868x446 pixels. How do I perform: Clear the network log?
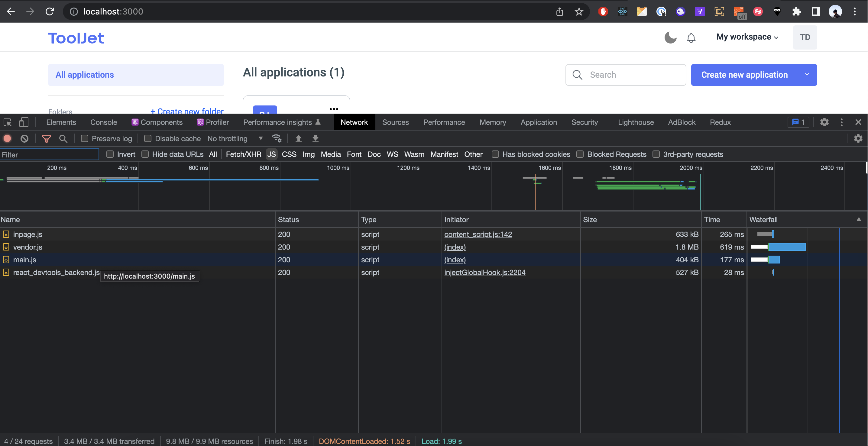(24, 138)
